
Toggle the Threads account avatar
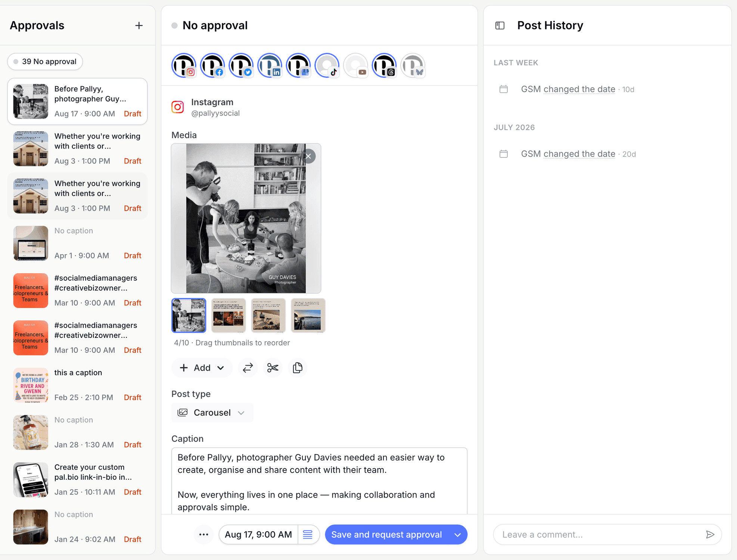click(x=384, y=65)
